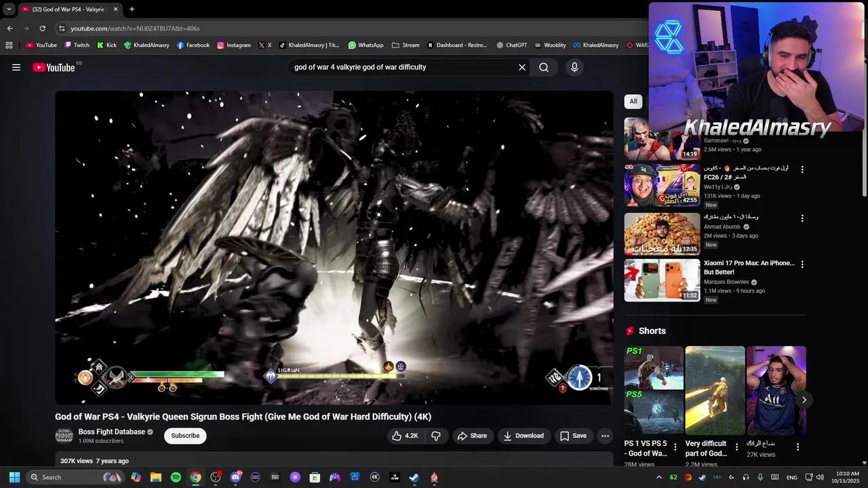Open Steam from taskbar
The image size is (868, 488).
tap(414, 477)
